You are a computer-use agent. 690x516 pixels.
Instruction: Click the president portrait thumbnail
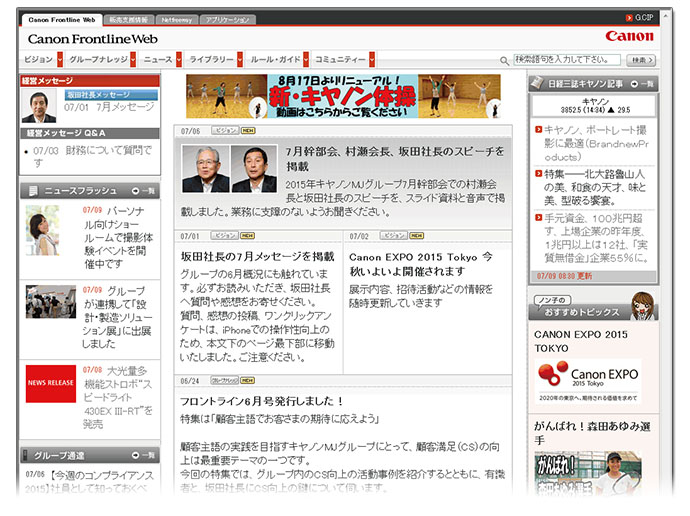tap(39, 106)
